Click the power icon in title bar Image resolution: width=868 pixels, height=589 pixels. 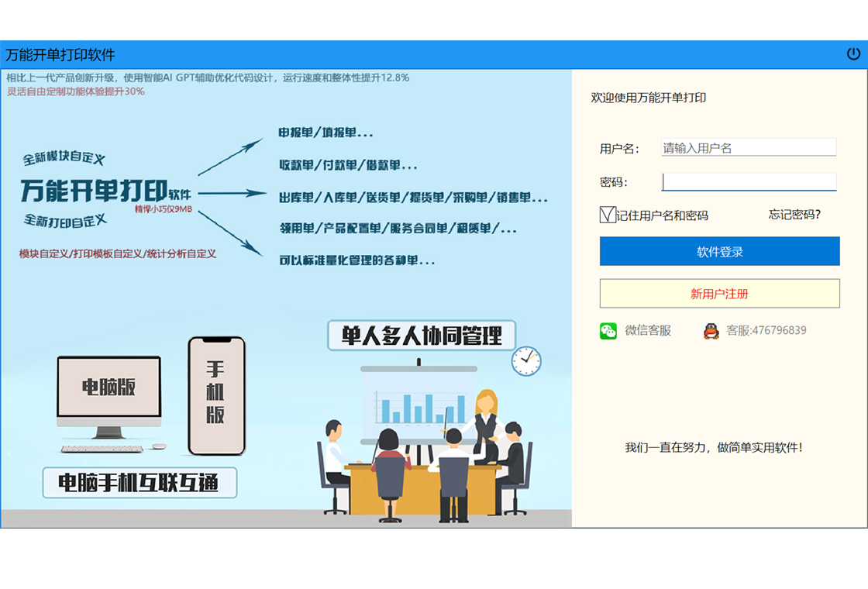coord(853,53)
